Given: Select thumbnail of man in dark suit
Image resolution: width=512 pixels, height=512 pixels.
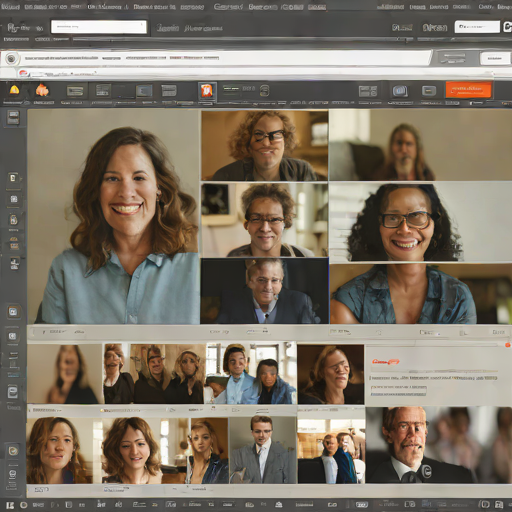Looking at the screenshot, I should click(264, 291).
